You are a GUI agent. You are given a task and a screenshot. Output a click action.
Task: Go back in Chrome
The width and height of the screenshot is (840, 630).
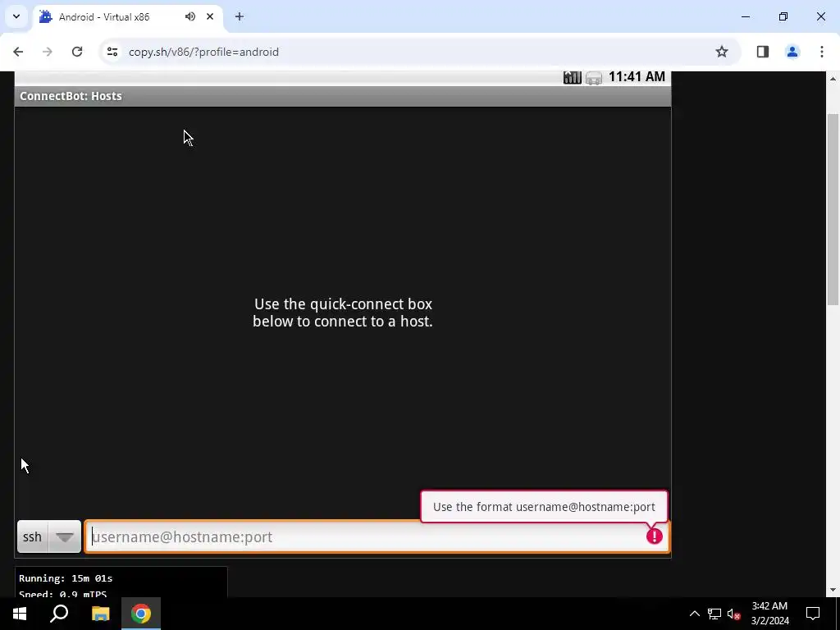pyautogui.click(x=18, y=52)
